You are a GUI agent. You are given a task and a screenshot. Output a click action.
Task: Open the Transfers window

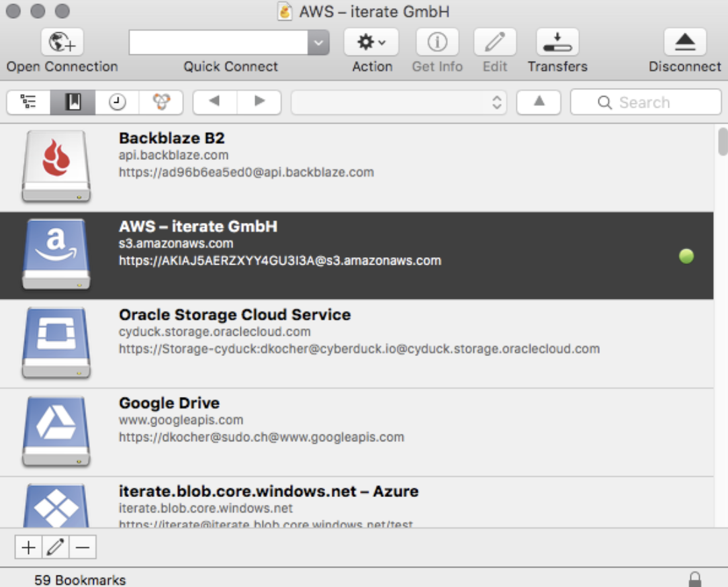[557, 43]
